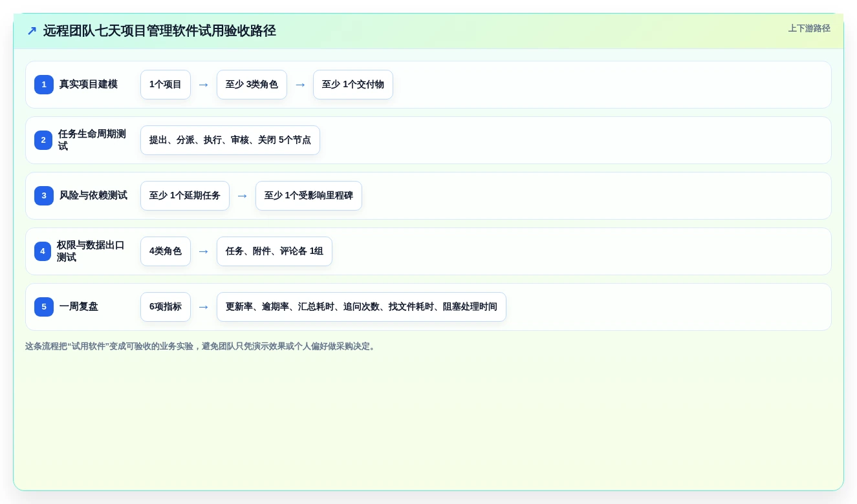Click step number 2 badge

pos(43,140)
